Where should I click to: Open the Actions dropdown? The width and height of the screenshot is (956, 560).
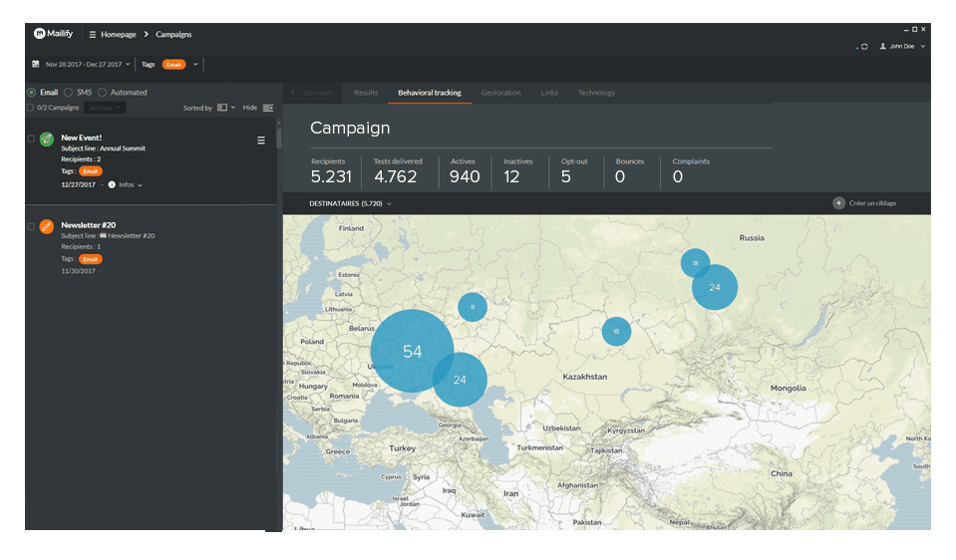105,108
